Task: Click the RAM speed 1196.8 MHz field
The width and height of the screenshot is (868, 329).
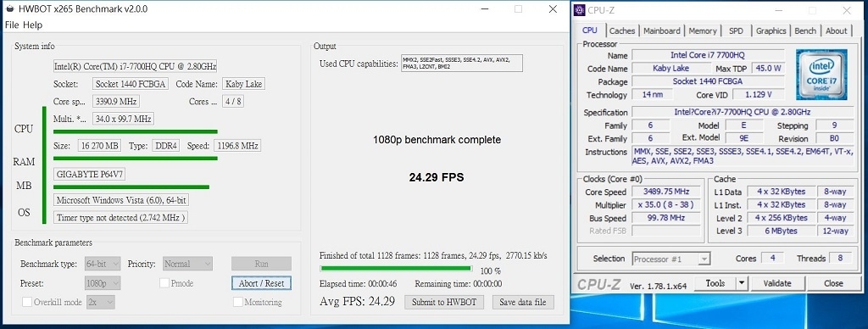Action: 237,146
